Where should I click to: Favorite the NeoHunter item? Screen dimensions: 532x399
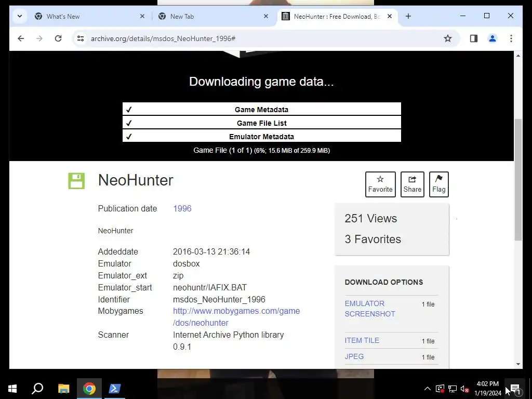tap(380, 184)
